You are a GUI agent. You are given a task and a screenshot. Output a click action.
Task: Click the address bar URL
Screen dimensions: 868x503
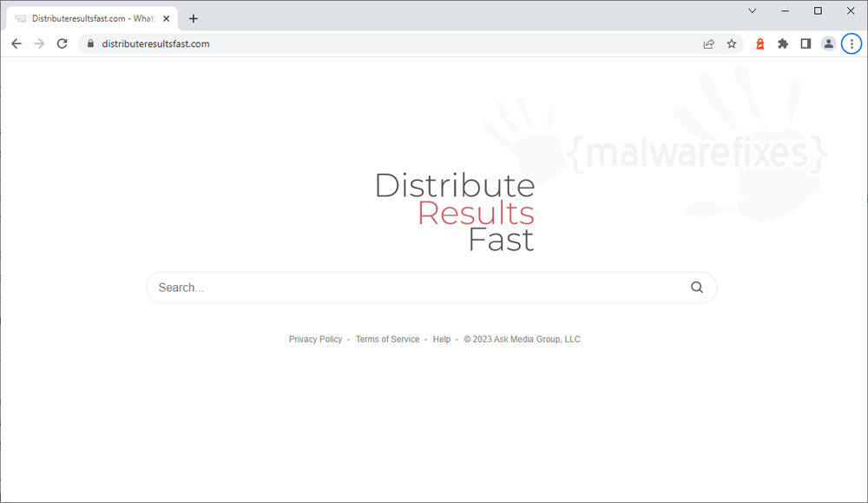(155, 43)
